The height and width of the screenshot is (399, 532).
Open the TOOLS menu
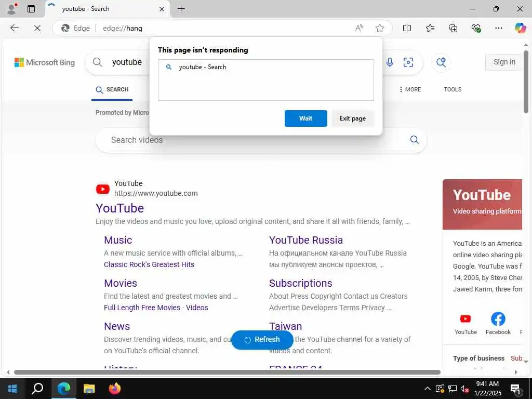point(453,89)
